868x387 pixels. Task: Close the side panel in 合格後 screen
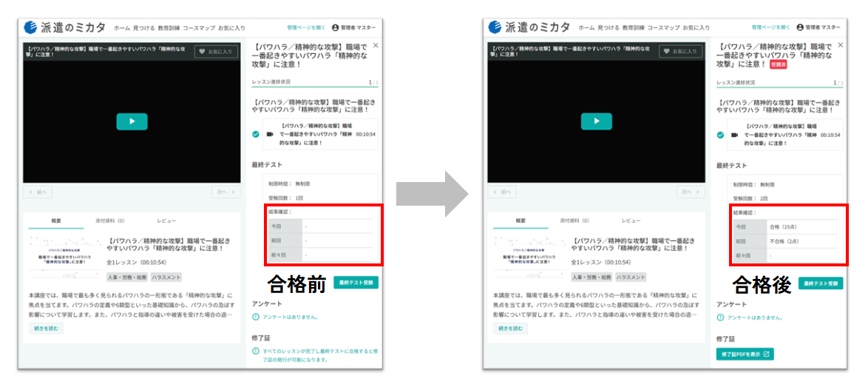coord(841,45)
